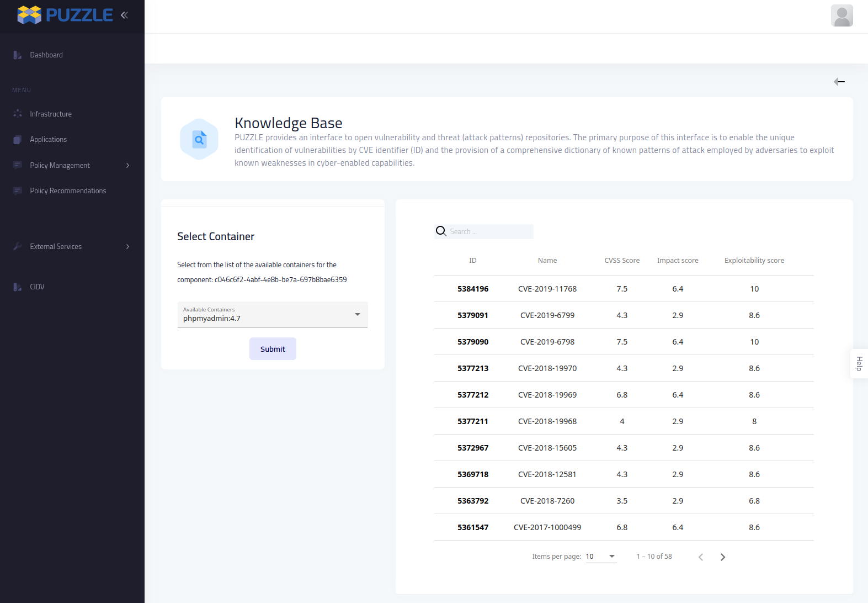Click the Select Container heading

tap(216, 236)
